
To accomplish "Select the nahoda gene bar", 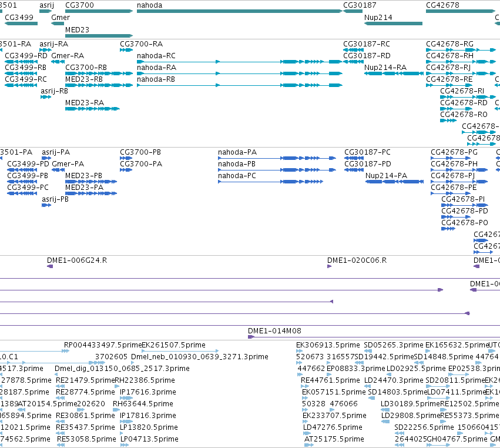I will click(x=240, y=11).
